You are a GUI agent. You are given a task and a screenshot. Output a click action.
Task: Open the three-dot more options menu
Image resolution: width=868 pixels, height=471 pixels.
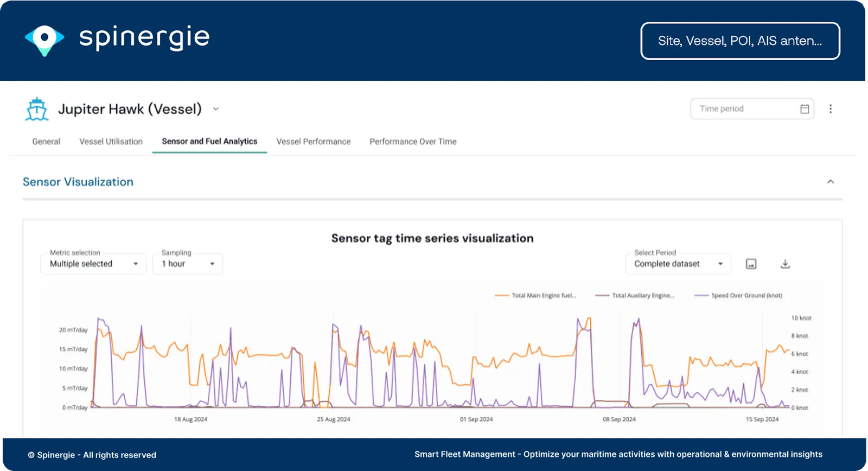(830, 109)
